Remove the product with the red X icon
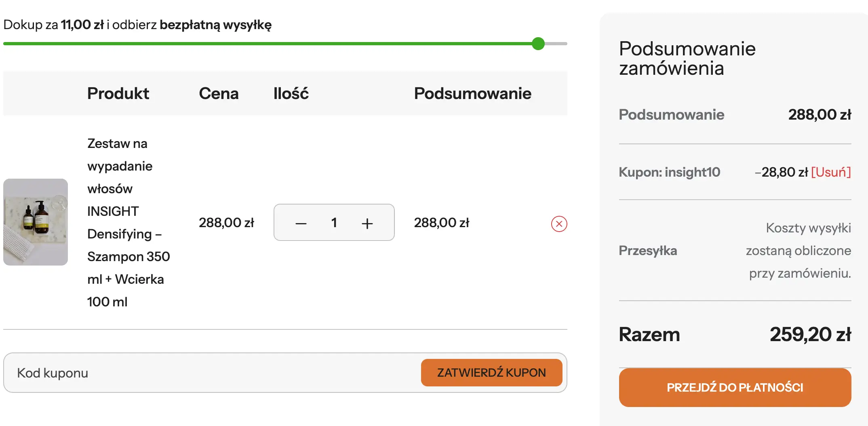The height and width of the screenshot is (426, 868). (x=559, y=224)
